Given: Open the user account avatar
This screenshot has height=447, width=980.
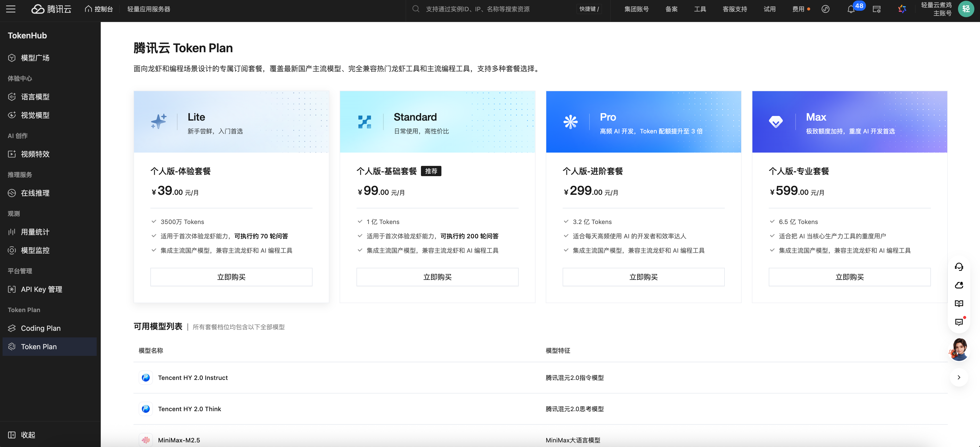Looking at the screenshot, I should (965, 9).
